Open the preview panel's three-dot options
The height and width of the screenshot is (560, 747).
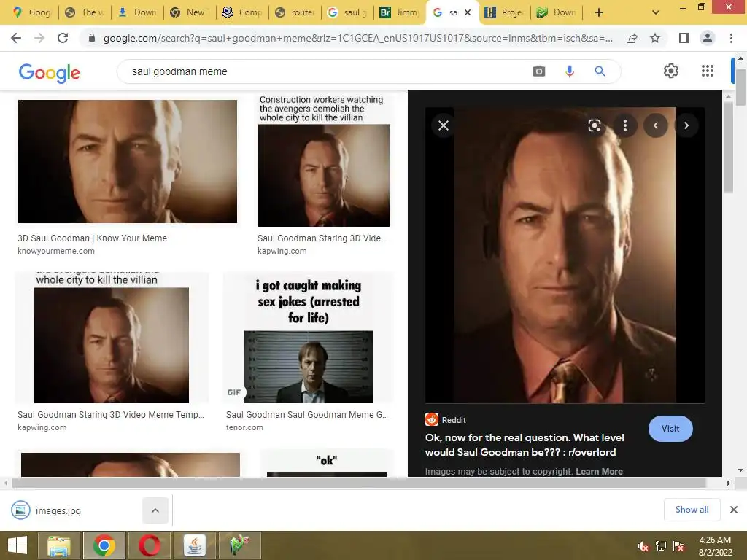(625, 125)
